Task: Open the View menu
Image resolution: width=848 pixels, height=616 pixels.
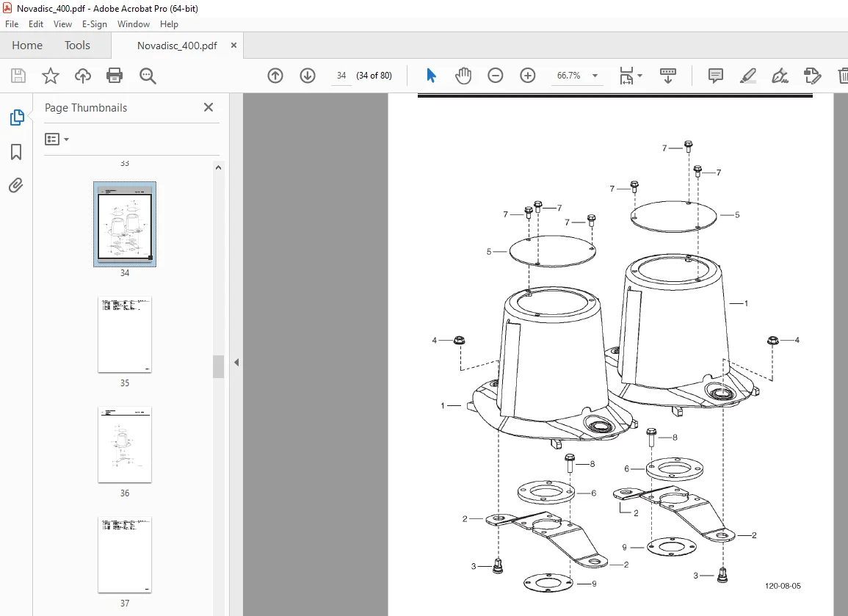Action: pyautogui.click(x=62, y=24)
